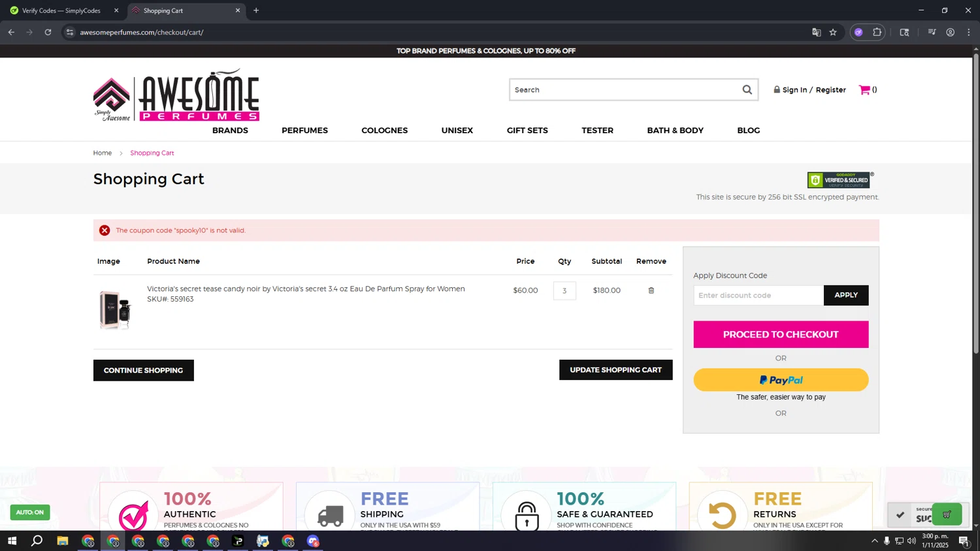Open the COLOGNES menu

pos(384,131)
